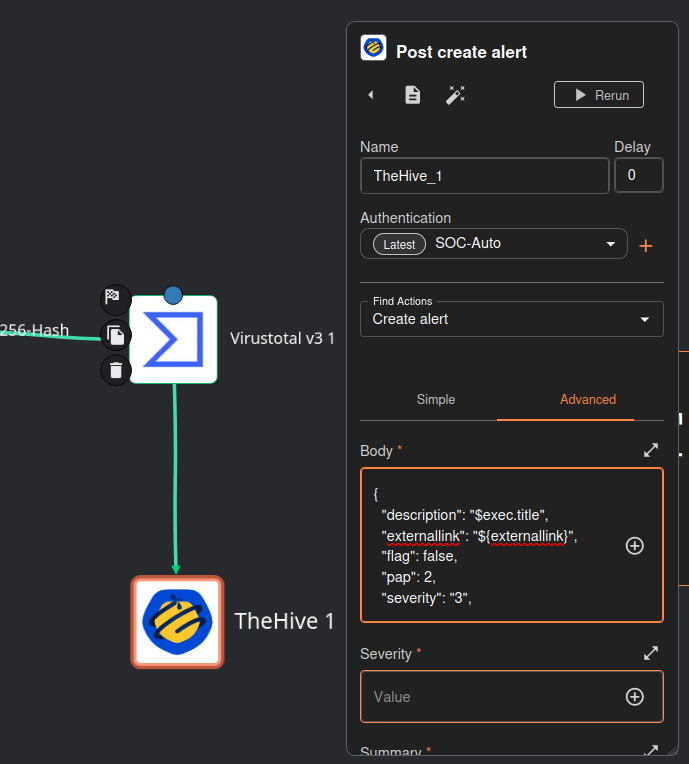Click the Delay input field
Viewport: 689px width, 764px height.
(637, 176)
